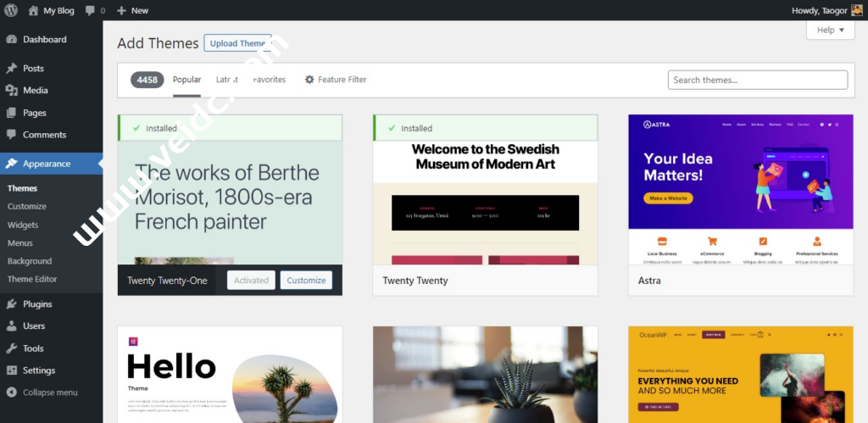
Task: Open the succulent plant photo theme thumbnail
Action: 485,375
